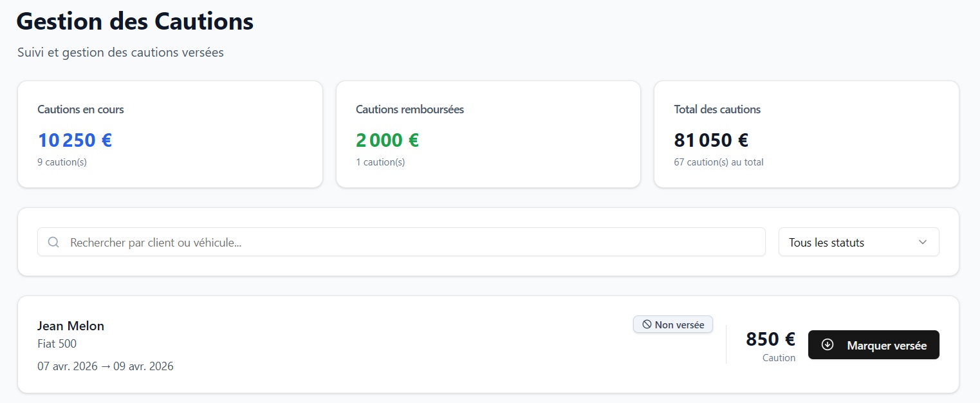The height and width of the screenshot is (403, 980).
Task: Select the Fiat 500 vehicle text
Action: [57, 344]
